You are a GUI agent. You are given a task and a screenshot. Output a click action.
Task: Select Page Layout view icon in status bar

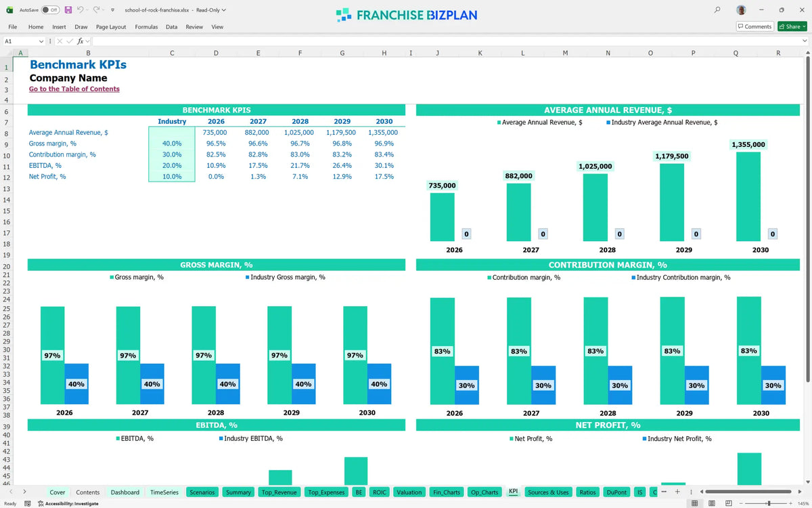(x=710, y=503)
